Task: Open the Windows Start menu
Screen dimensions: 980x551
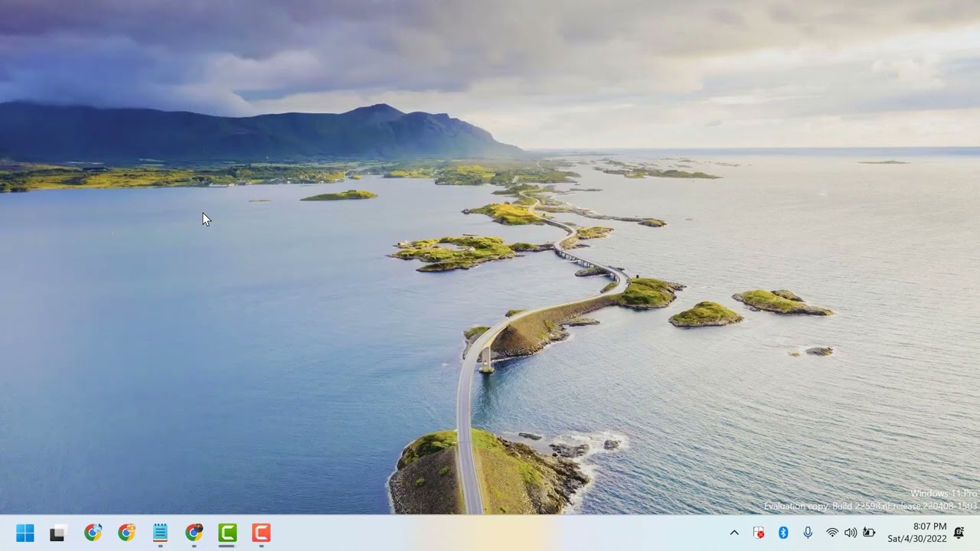Action: click(25, 533)
